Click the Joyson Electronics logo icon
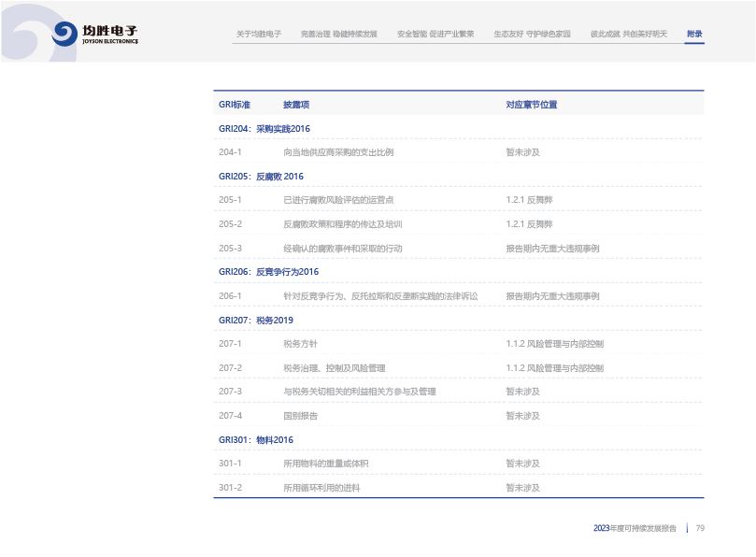The height and width of the screenshot is (557, 756). pyautogui.click(x=64, y=35)
